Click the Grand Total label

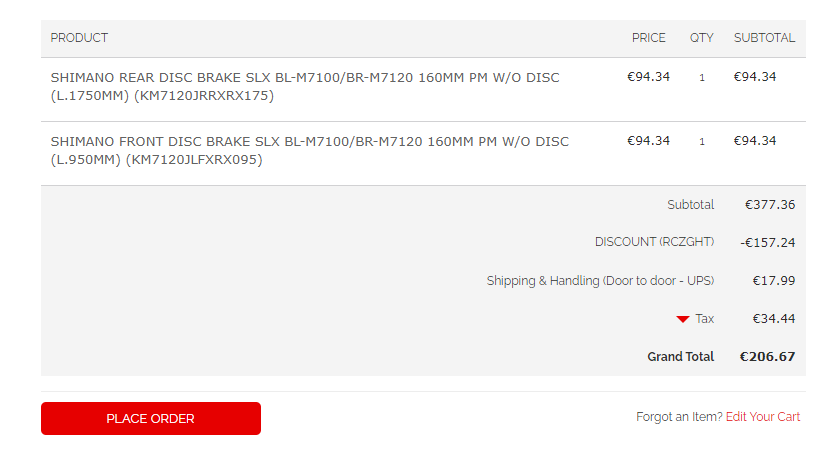tap(680, 357)
